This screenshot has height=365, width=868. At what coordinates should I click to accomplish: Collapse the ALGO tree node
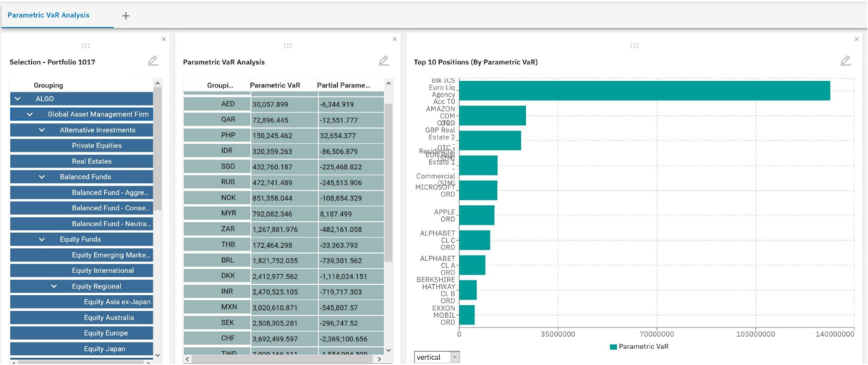[x=17, y=99]
